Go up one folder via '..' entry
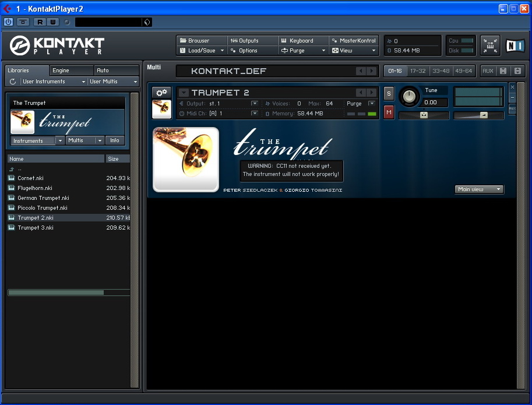532x405 pixels. (12, 169)
